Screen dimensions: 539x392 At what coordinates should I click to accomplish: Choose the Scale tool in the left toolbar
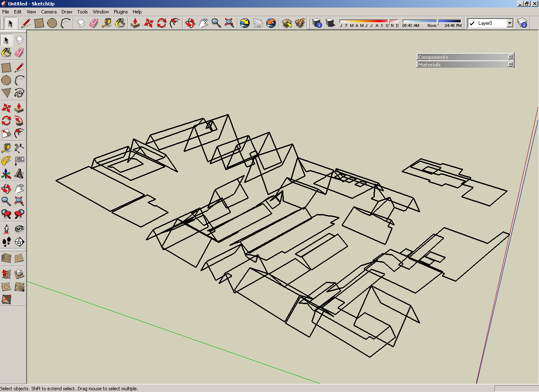(6, 134)
